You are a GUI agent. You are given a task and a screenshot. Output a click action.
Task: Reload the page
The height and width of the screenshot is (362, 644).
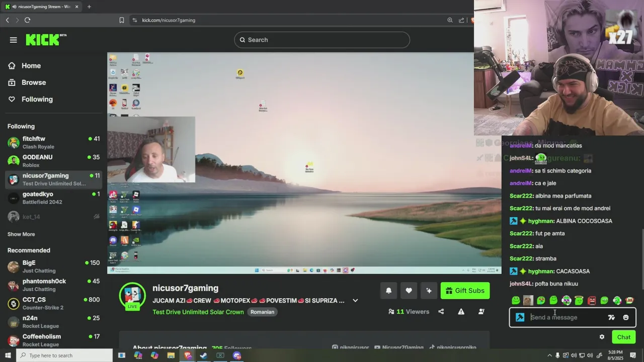(x=27, y=20)
